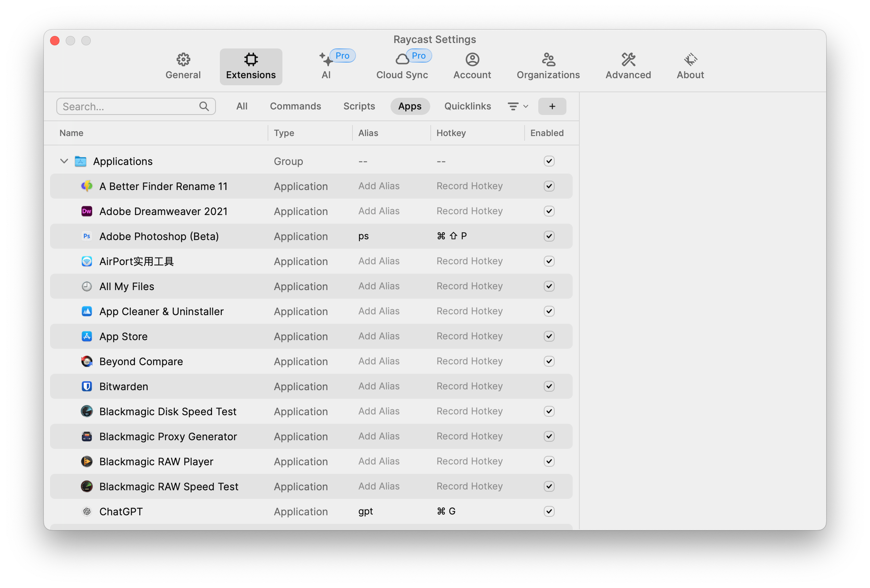The height and width of the screenshot is (588, 870).
Task: Click the Adobe Photoshop (Beta) icon
Action: (x=86, y=236)
